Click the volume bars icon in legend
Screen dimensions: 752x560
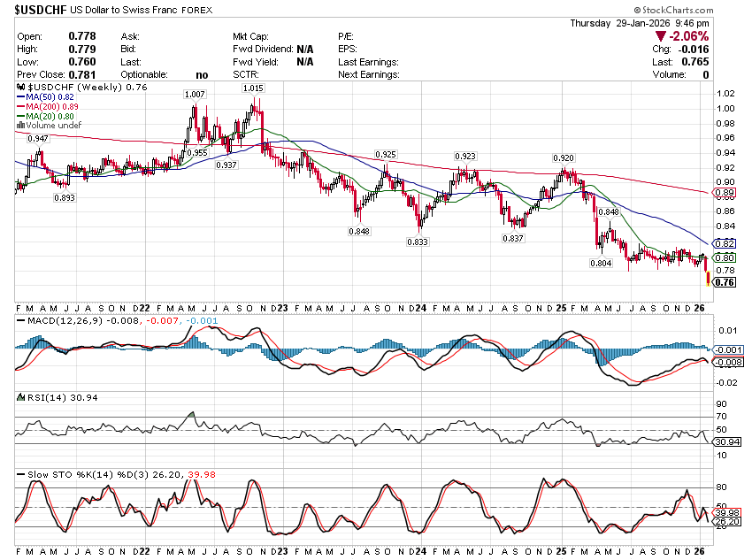[x=19, y=127]
